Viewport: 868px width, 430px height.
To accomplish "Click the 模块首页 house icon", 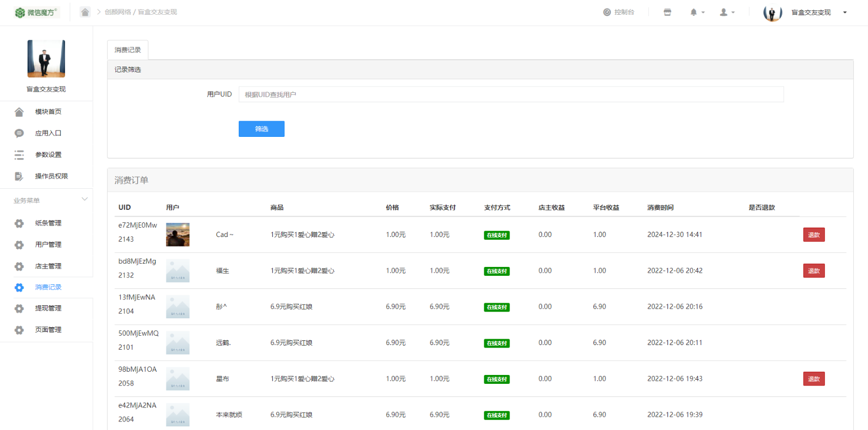I will (19, 112).
